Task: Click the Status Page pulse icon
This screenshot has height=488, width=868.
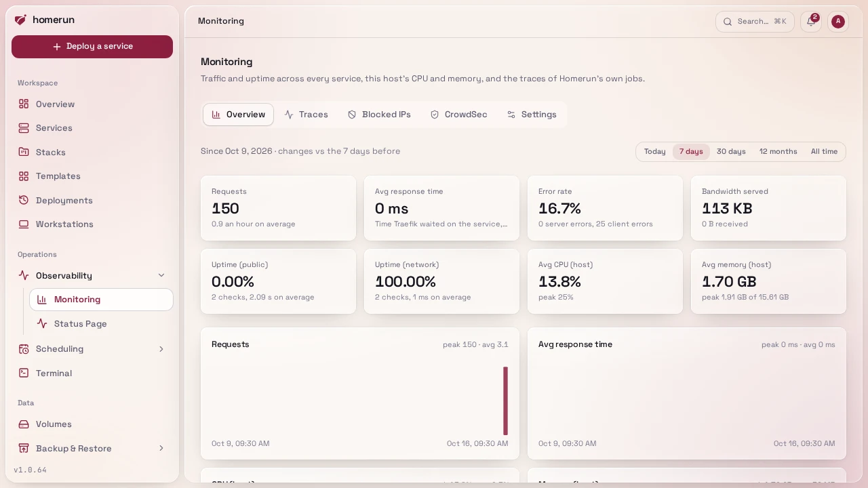Action: (42, 323)
